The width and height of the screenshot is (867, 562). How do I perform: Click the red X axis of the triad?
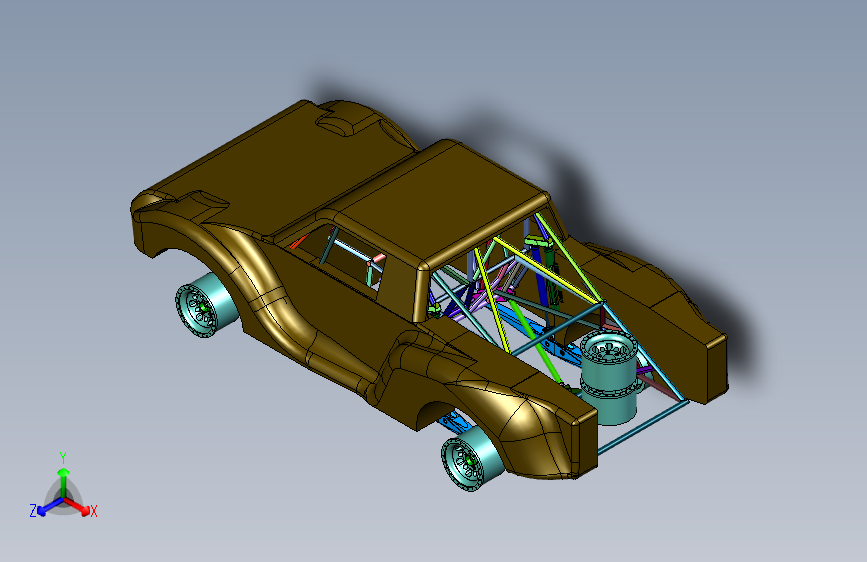[77, 506]
